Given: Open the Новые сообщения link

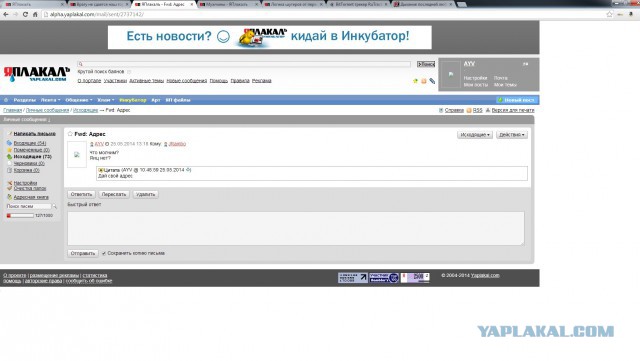Looking at the screenshot, I should (x=187, y=81).
